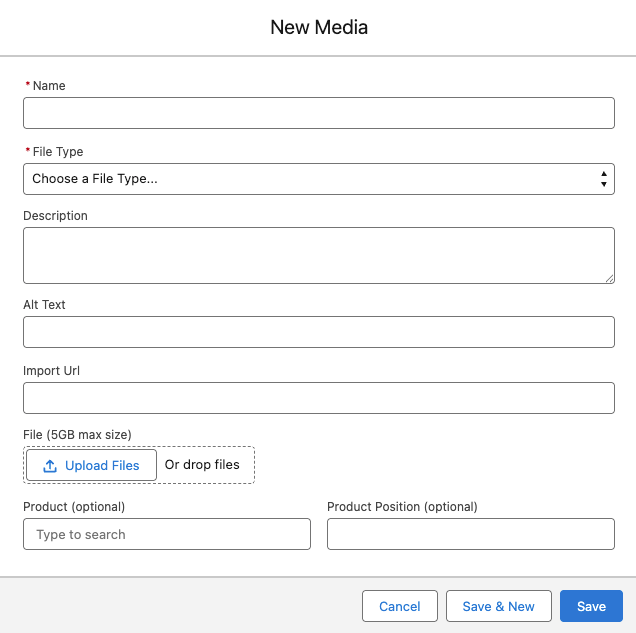Click the Product Position input field
This screenshot has width=636, height=633.
(471, 534)
